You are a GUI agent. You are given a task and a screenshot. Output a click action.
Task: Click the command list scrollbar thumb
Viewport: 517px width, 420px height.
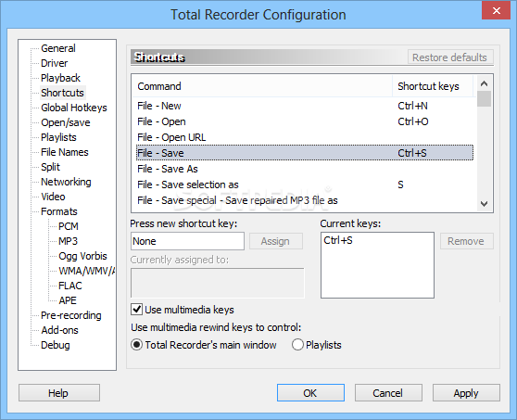[484, 99]
